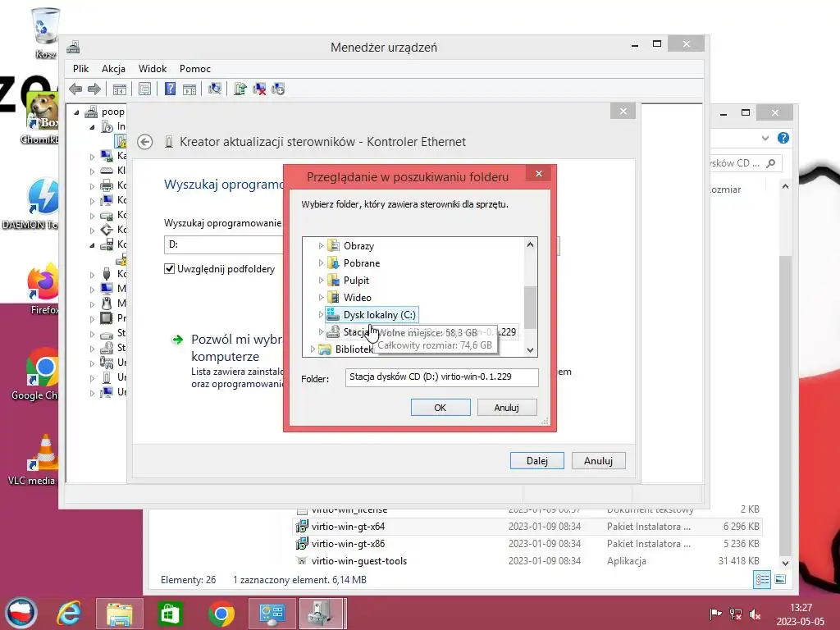
Task: Open File Explorer taskbar button
Action: 120,614
